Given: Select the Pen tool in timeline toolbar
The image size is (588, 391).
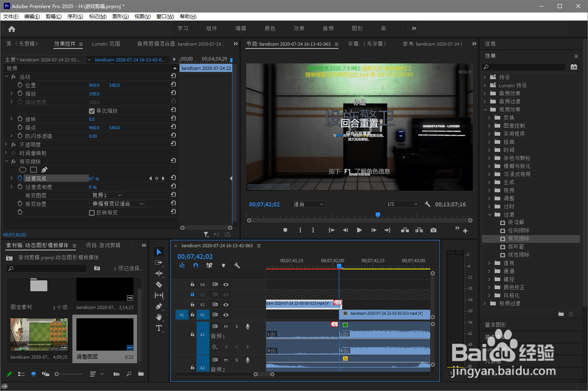Looking at the screenshot, I should click(159, 306).
